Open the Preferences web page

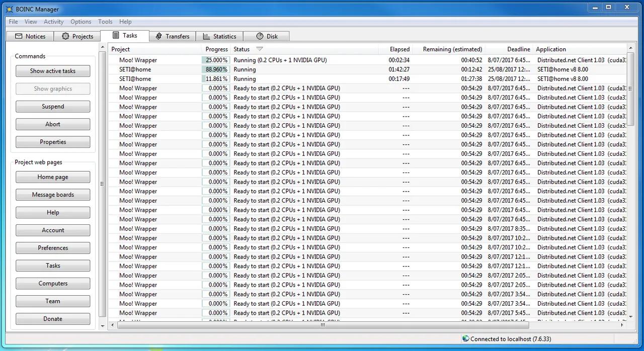pos(53,248)
